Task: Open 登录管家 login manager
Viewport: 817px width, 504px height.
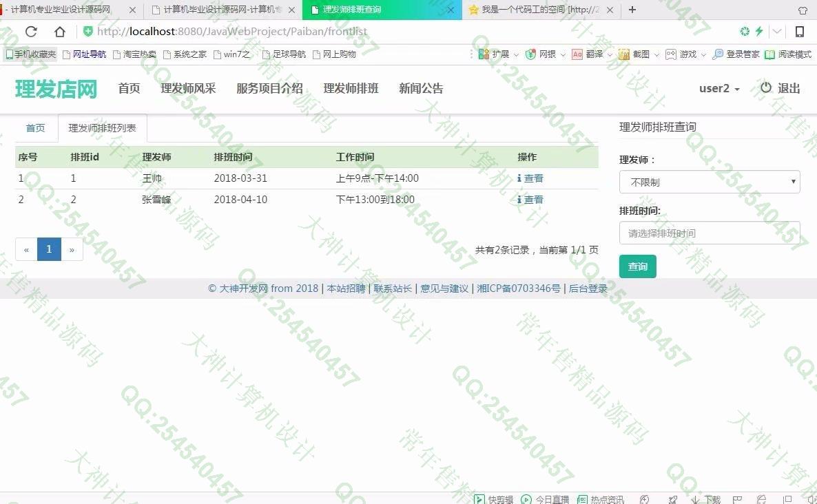Action: (x=736, y=54)
